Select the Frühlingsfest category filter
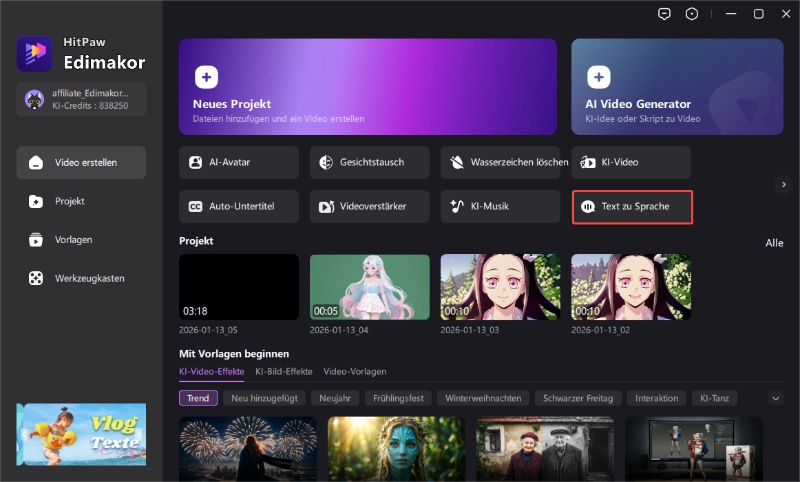 click(x=398, y=398)
